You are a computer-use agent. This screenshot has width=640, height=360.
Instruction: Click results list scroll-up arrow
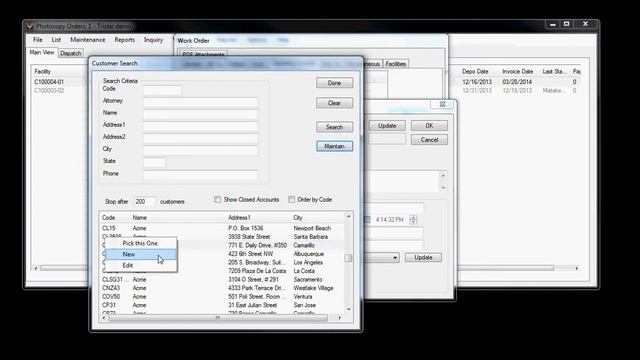click(x=349, y=216)
